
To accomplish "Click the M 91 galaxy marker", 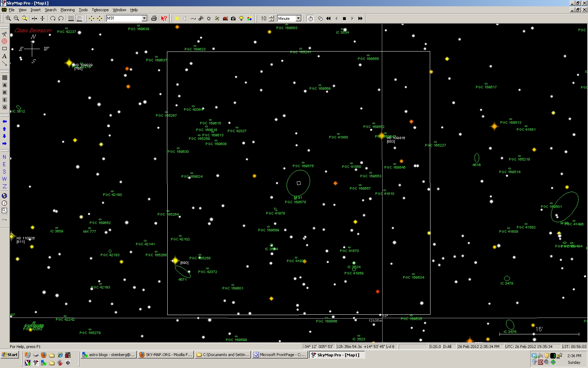I will [x=298, y=183].
